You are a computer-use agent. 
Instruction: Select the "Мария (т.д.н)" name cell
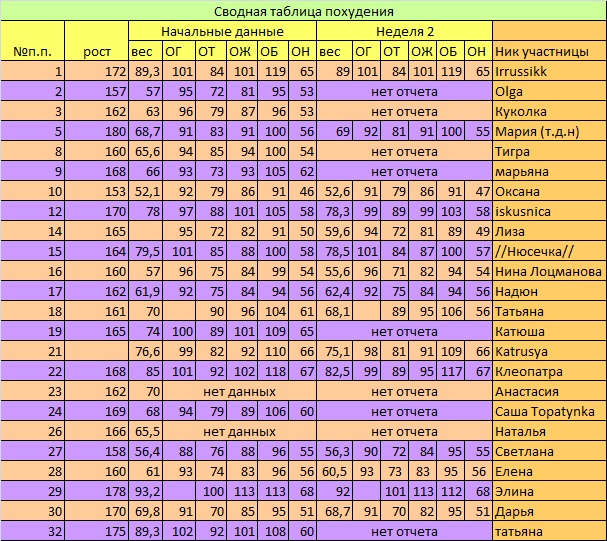coord(541,131)
